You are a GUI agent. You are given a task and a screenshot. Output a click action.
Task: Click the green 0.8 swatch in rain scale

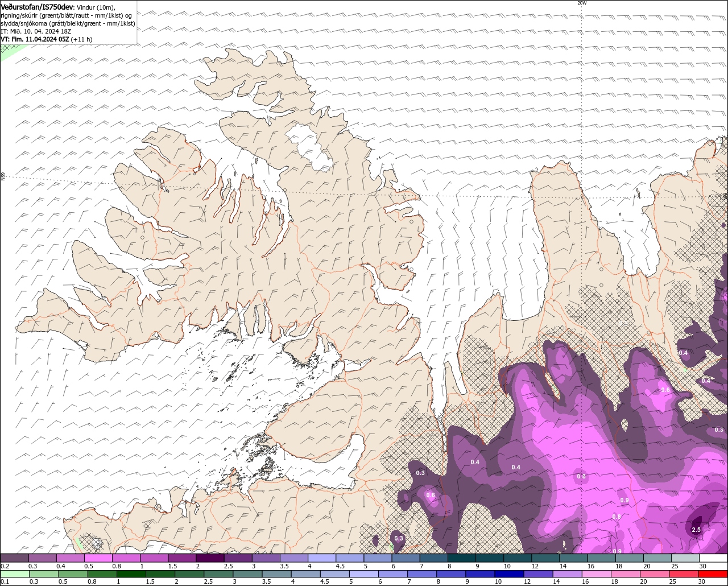point(102,574)
